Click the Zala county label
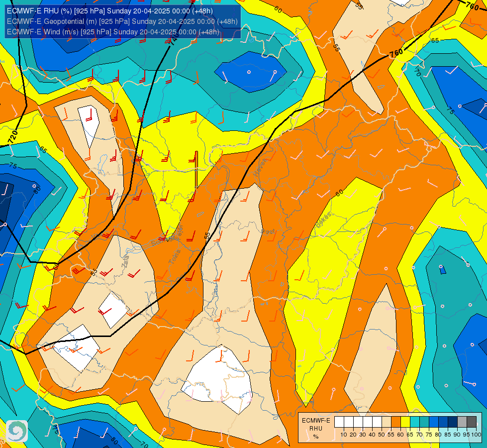 click(x=126, y=261)
